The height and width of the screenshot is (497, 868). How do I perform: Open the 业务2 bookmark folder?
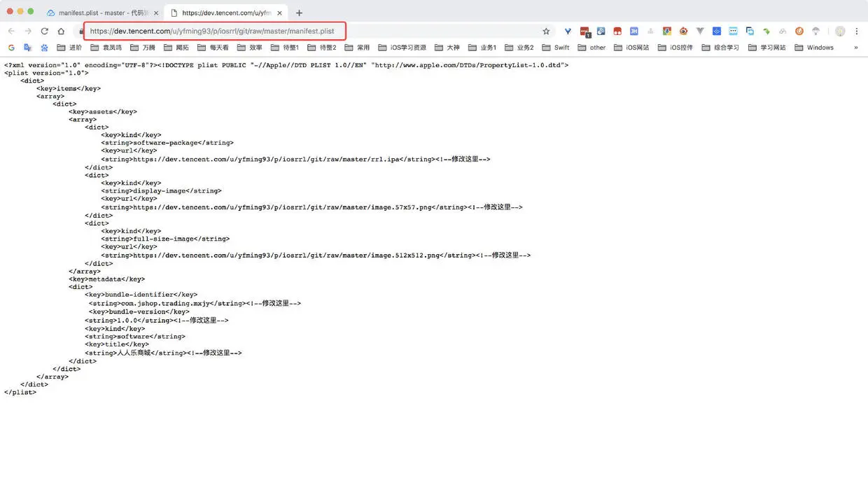[x=519, y=48]
